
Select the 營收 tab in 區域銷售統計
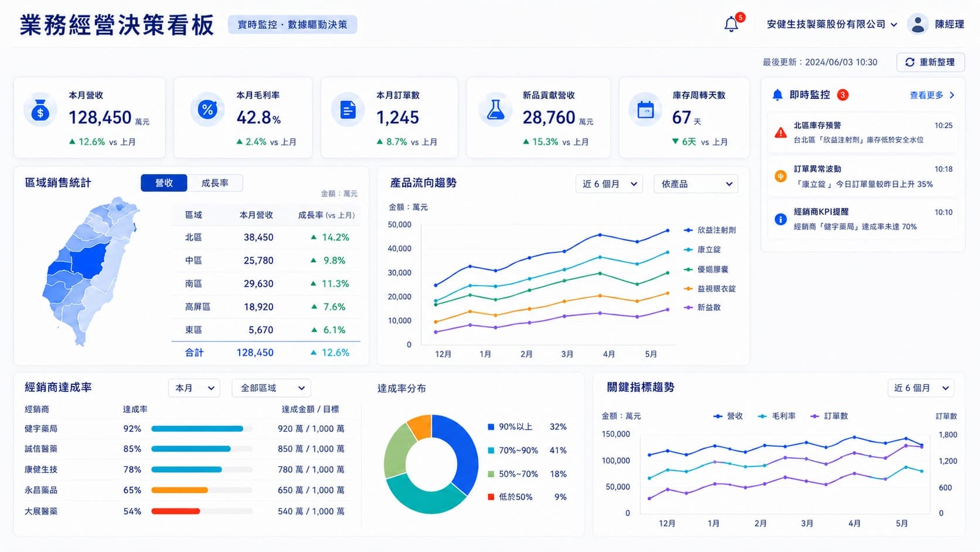click(x=164, y=183)
